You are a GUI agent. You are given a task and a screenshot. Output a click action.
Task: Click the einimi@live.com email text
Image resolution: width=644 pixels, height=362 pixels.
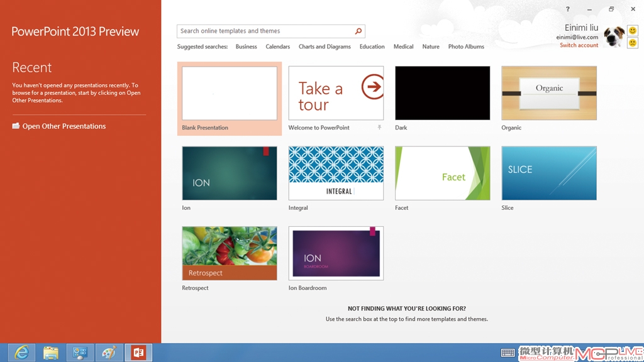[577, 37]
